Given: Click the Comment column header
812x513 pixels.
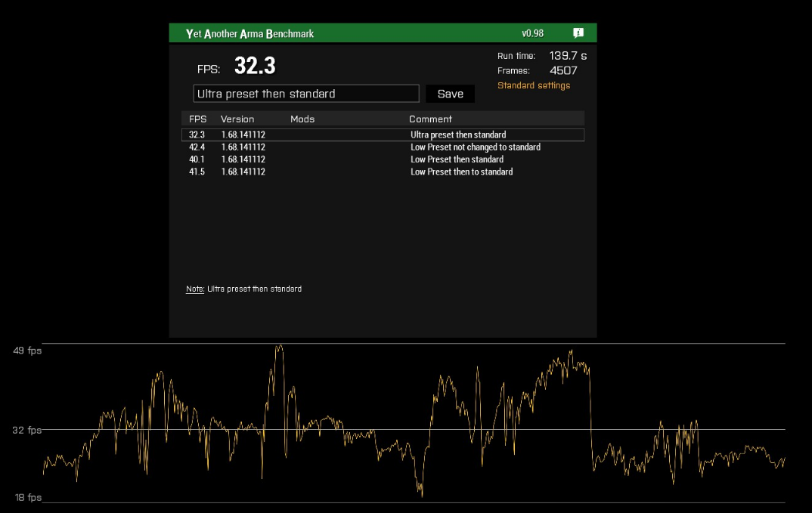Looking at the screenshot, I should click(430, 119).
